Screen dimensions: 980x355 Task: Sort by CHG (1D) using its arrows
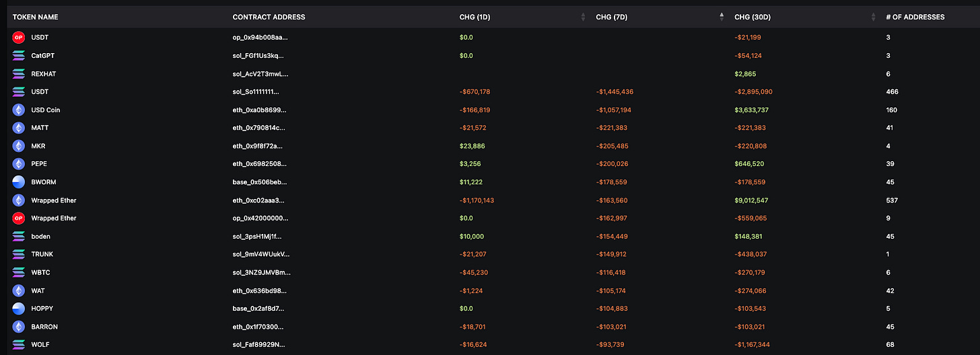[x=583, y=17]
